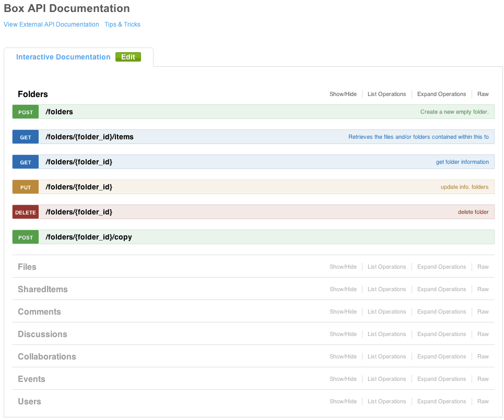
Task: Click List Operations for SharedItems
Action: tap(386, 290)
